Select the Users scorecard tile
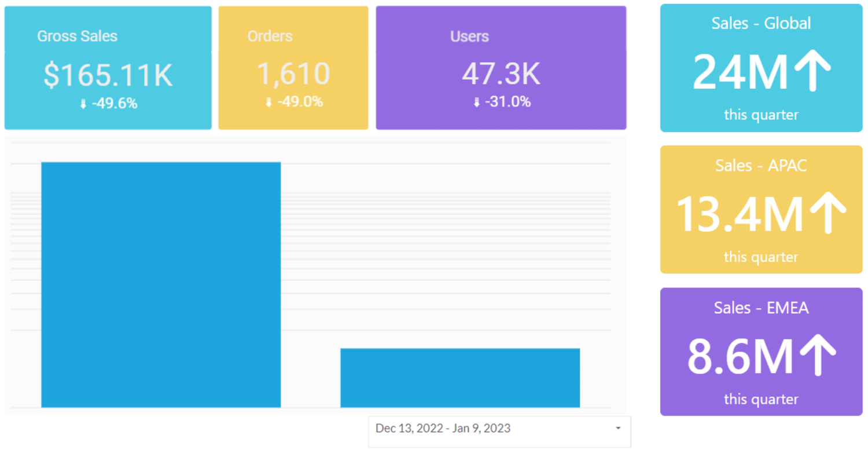This screenshot has height=453, width=868. (x=501, y=67)
